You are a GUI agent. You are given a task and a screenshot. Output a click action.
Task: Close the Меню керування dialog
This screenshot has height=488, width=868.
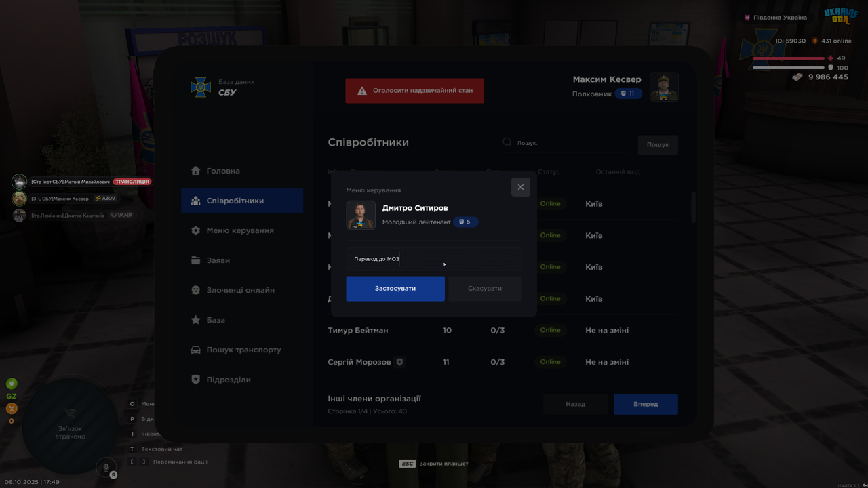click(521, 187)
